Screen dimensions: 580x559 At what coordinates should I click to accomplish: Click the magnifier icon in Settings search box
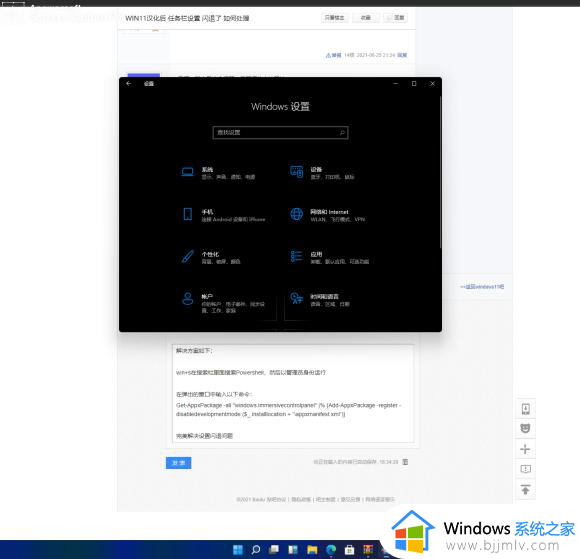coord(342,132)
